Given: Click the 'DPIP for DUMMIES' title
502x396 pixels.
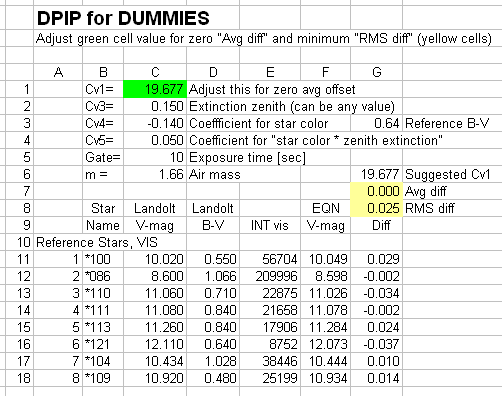Looking at the screenshot, I should click(x=123, y=18).
